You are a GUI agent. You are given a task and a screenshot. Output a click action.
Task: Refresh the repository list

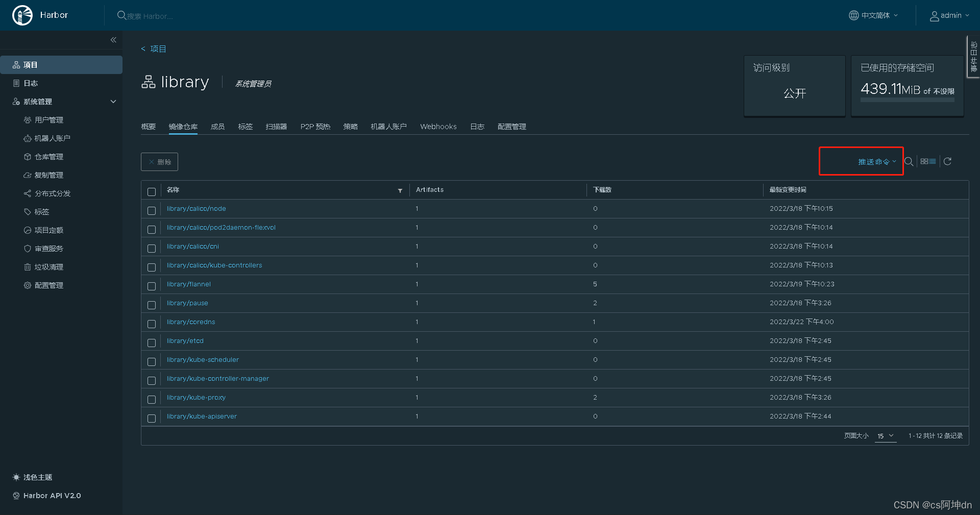pos(947,161)
